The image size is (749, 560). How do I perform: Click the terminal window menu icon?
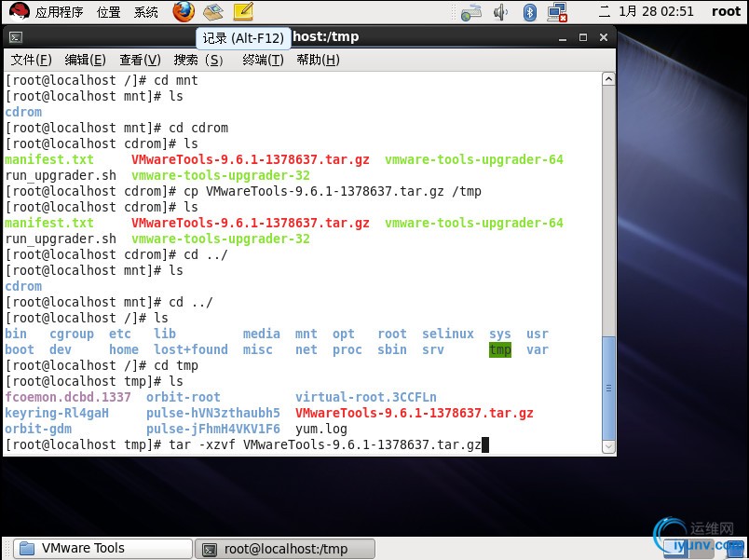[16, 37]
